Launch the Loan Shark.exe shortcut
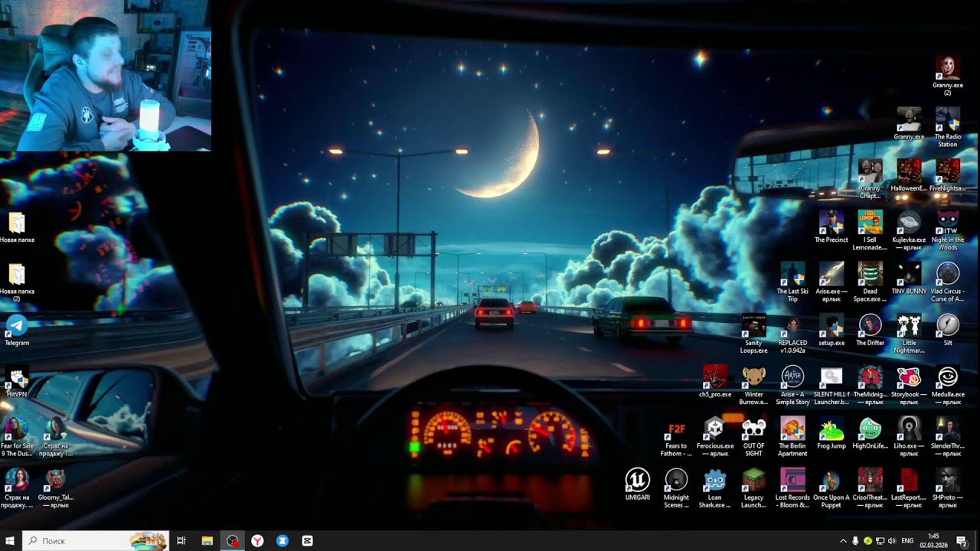Image resolution: width=980 pixels, height=551 pixels. (715, 488)
